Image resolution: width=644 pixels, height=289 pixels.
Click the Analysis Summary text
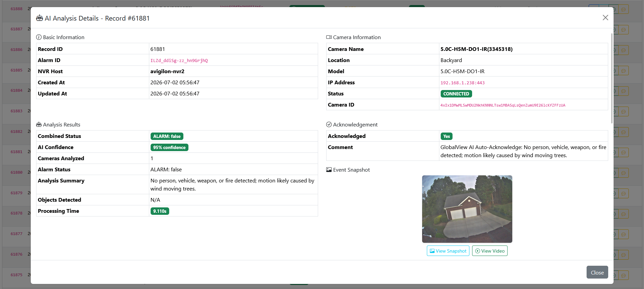(x=232, y=184)
